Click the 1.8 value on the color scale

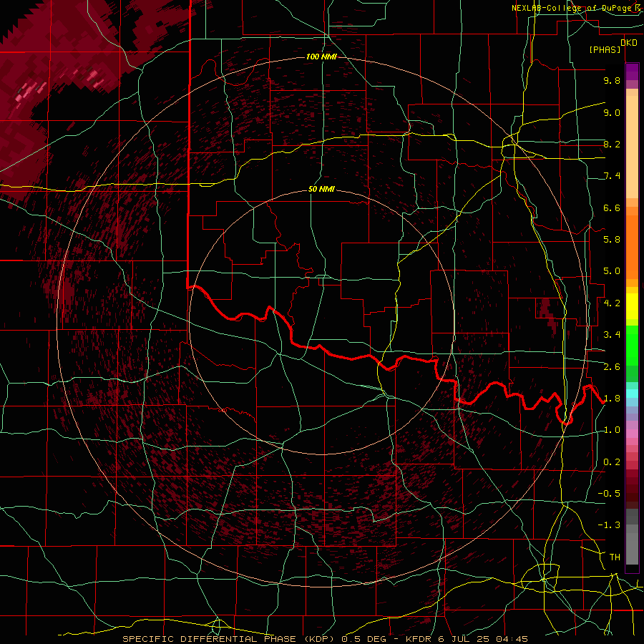(x=612, y=399)
